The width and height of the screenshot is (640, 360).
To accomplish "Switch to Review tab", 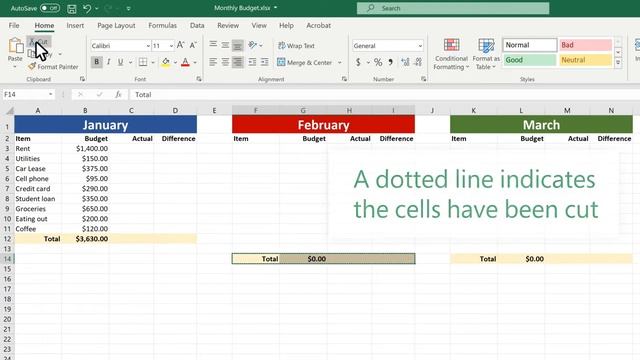I will [228, 25].
